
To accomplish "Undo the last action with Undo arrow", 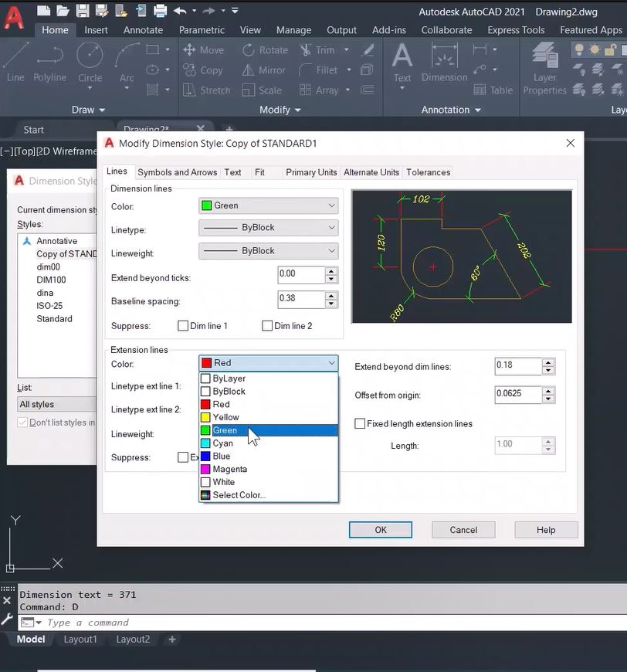I will [x=180, y=10].
